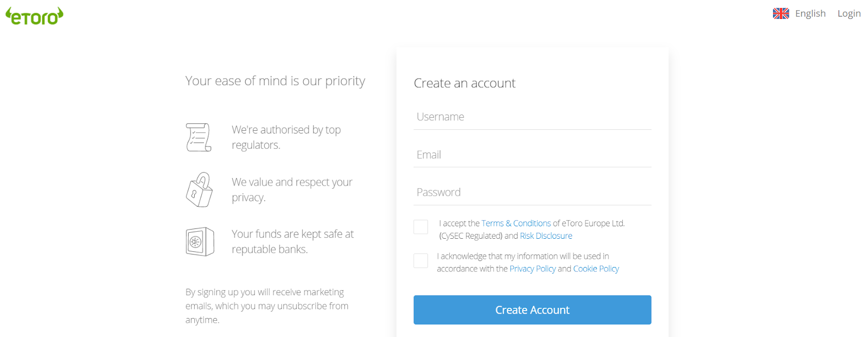The width and height of the screenshot is (868, 337).
Task: Click the eToro logo
Action: [34, 16]
